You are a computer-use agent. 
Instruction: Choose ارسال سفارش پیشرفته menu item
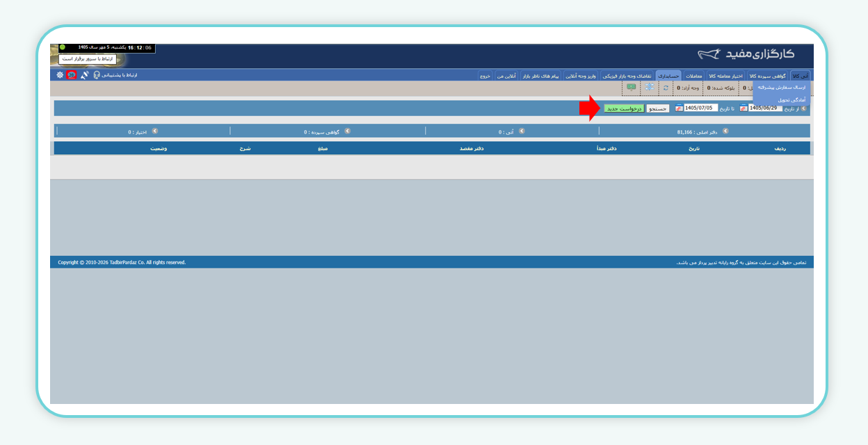[x=781, y=88]
